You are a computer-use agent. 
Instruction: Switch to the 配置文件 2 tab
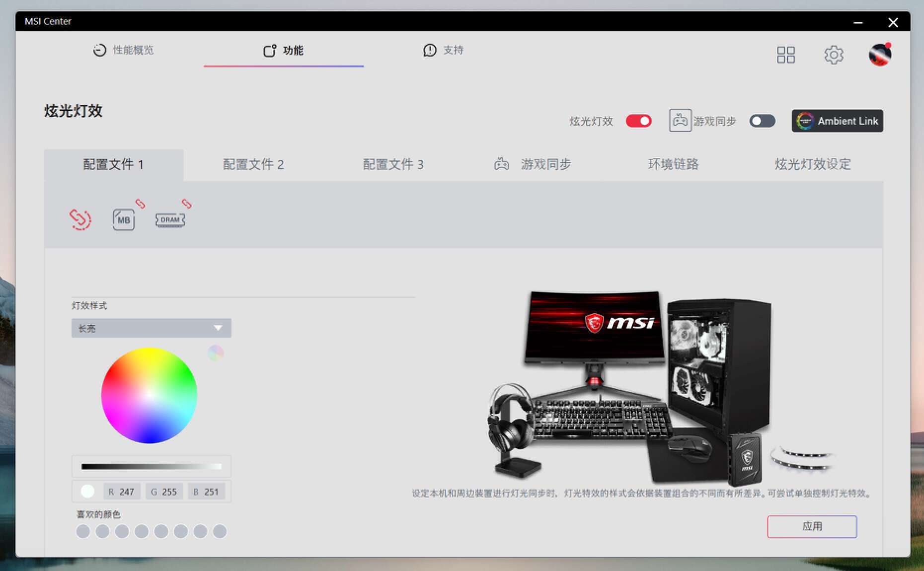pos(253,164)
